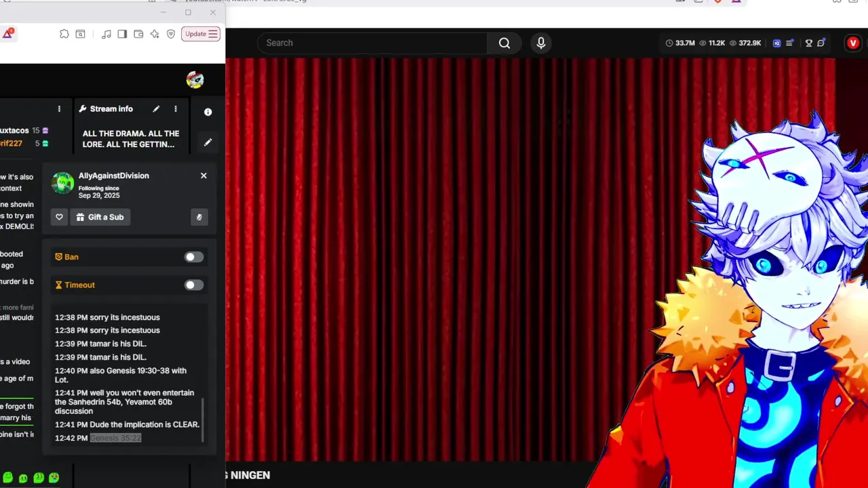Click the blue IQ extension icon

coord(777,43)
